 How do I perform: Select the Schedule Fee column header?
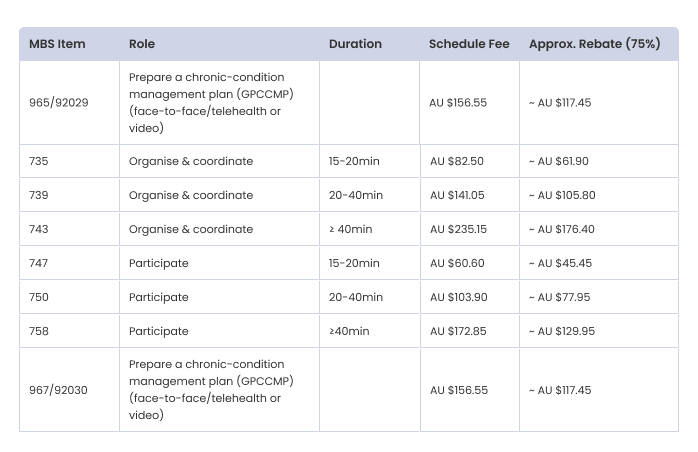[469, 44]
